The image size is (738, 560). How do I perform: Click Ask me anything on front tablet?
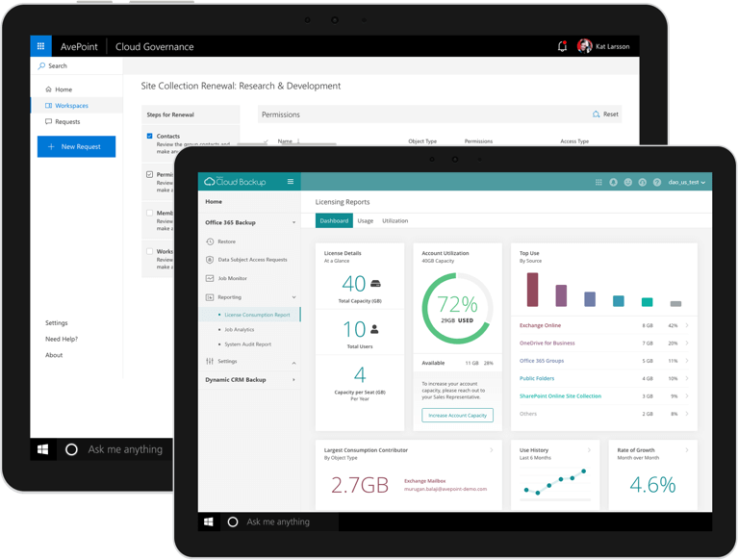(278, 522)
